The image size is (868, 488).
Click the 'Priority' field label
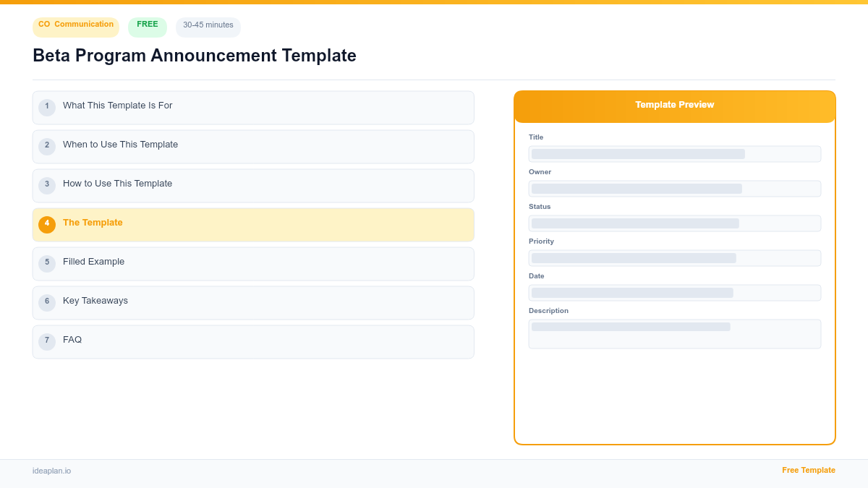(541, 241)
